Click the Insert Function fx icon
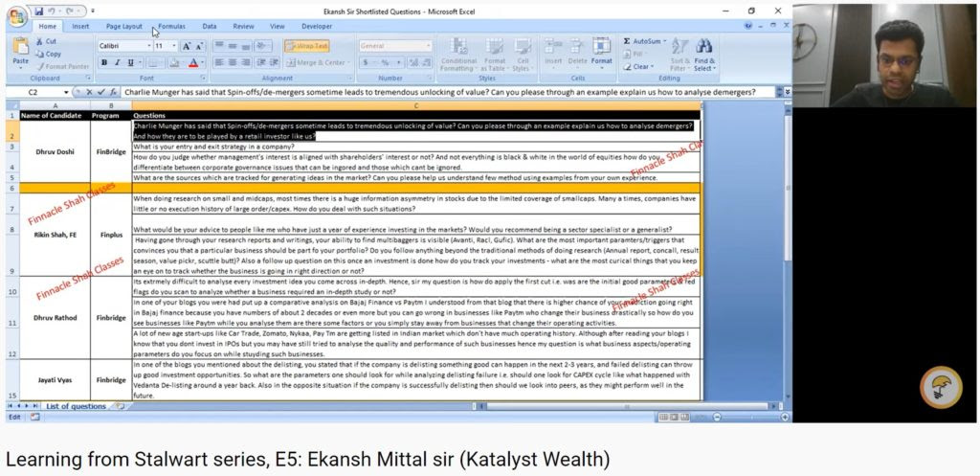The width and height of the screenshot is (980, 476). pyautogui.click(x=113, y=92)
